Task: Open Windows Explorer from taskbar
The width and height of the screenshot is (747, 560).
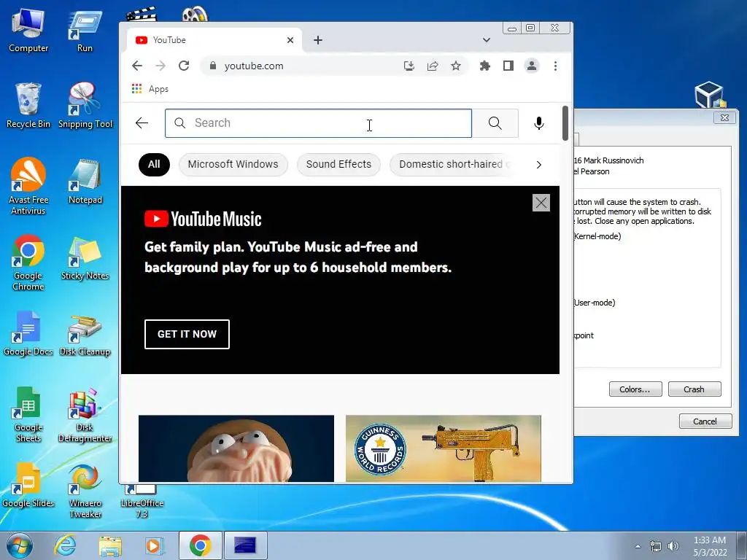Action: click(110, 545)
